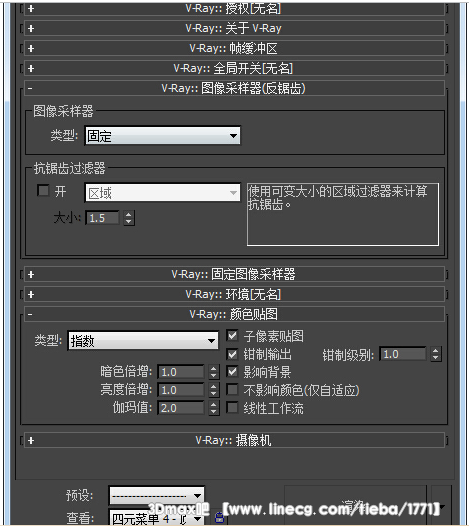Expand the V-Ray 授权[无名] rollout
Image resolution: width=469 pixels, height=526 pixels.
tap(234, 9)
